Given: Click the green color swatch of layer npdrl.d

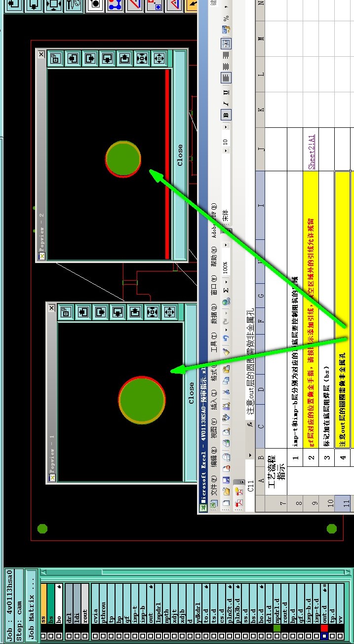Looking at the screenshot, I should point(277,628).
